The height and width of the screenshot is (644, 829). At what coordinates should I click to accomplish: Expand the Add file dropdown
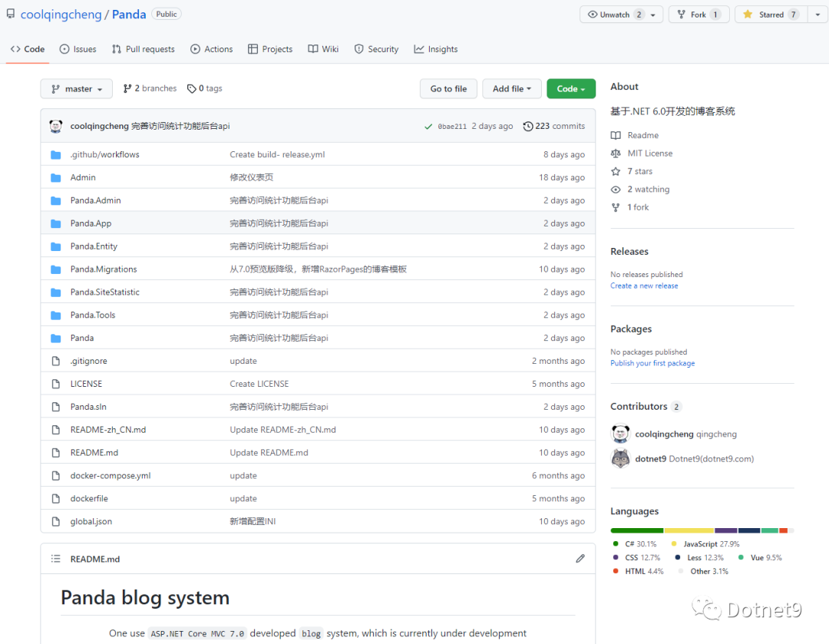click(512, 89)
